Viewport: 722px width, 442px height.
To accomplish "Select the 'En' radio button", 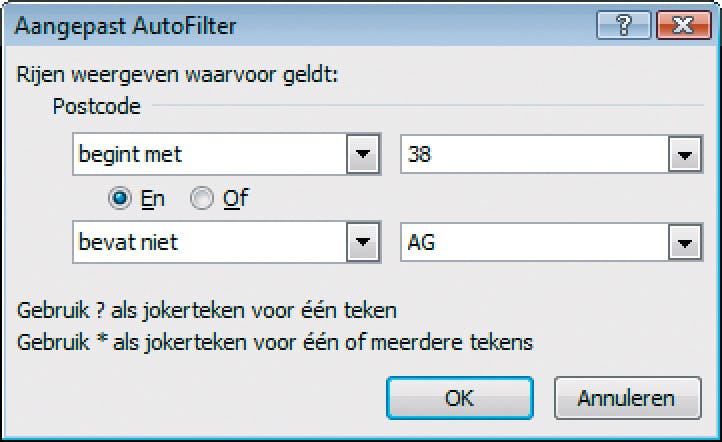I will (121, 199).
